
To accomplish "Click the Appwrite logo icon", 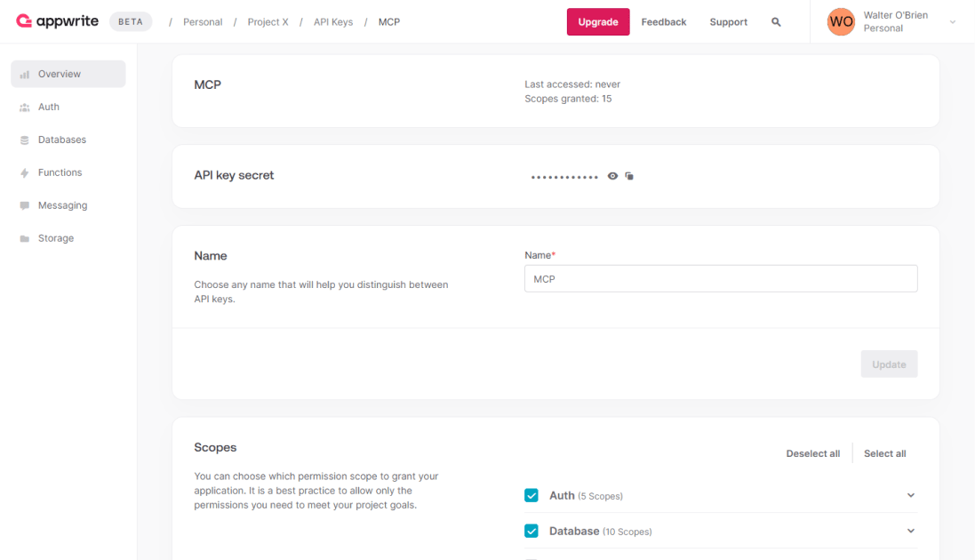I will coord(24,21).
